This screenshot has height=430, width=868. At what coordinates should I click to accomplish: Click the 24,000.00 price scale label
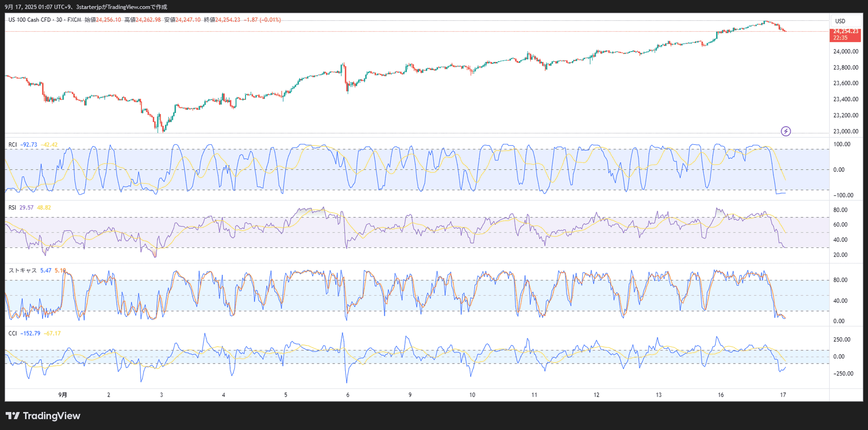tap(845, 52)
